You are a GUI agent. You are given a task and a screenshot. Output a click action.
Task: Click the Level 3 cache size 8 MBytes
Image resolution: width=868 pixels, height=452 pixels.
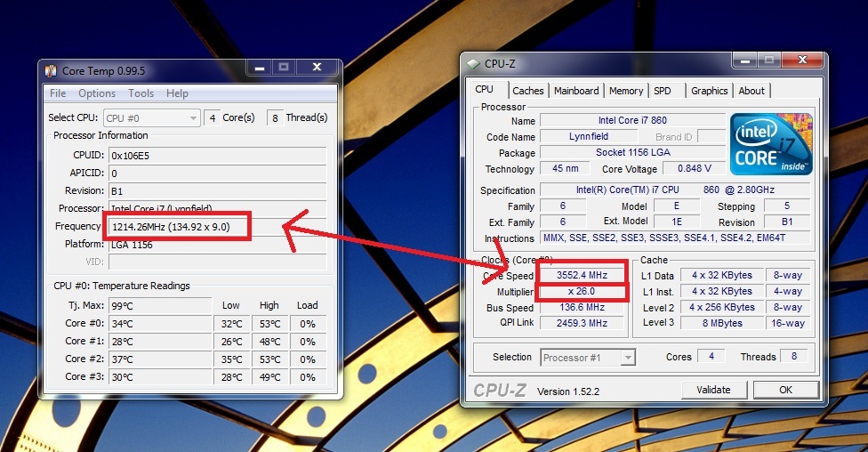click(722, 323)
